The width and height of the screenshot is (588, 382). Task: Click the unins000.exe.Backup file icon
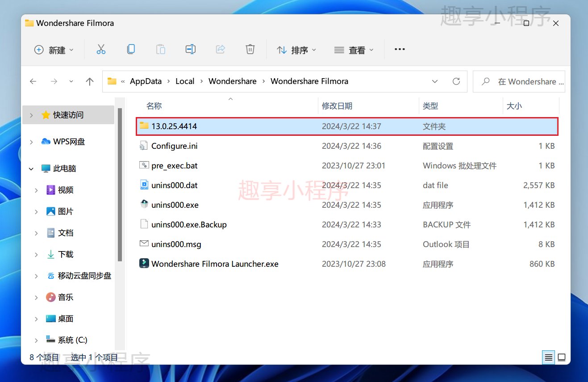[x=144, y=224]
